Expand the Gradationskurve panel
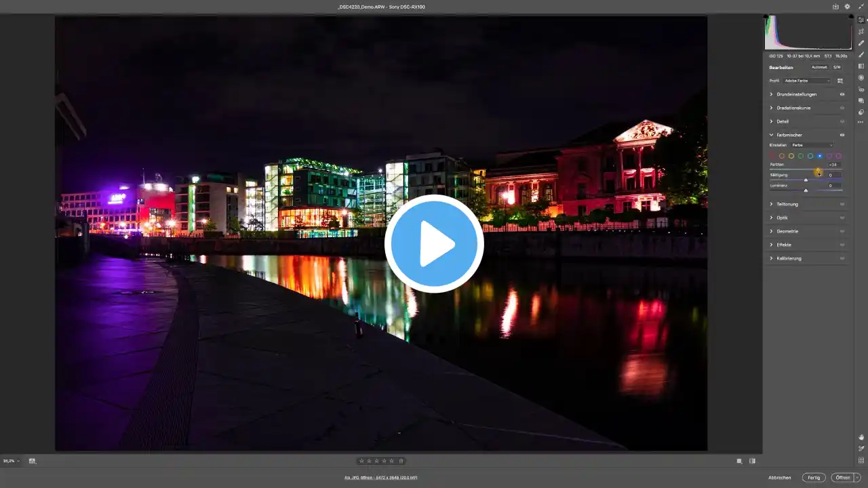The width and height of the screenshot is (868, 488). [x=772, y=108]
